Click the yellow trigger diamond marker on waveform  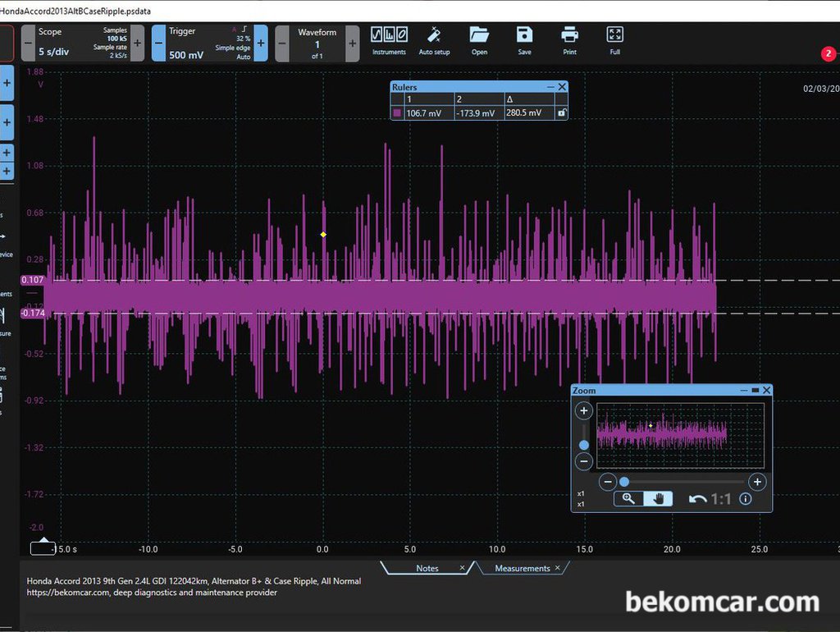(x=323, y=234)
